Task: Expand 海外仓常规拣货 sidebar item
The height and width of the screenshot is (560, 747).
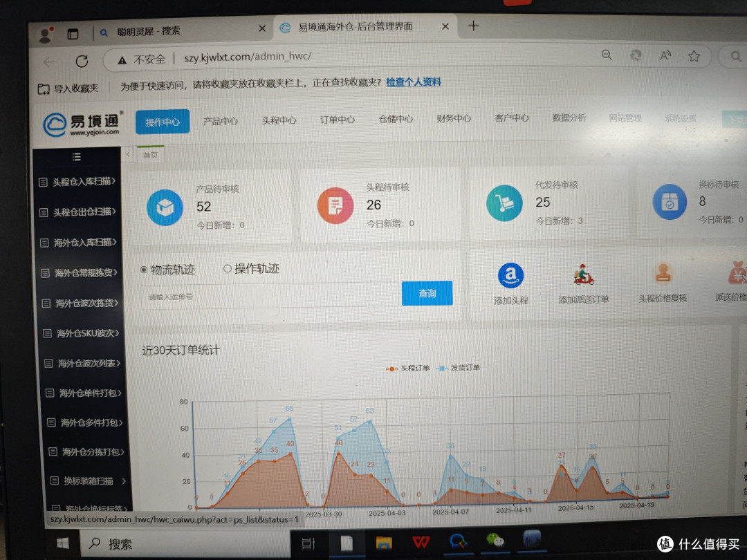Action: tap(80, 273)
